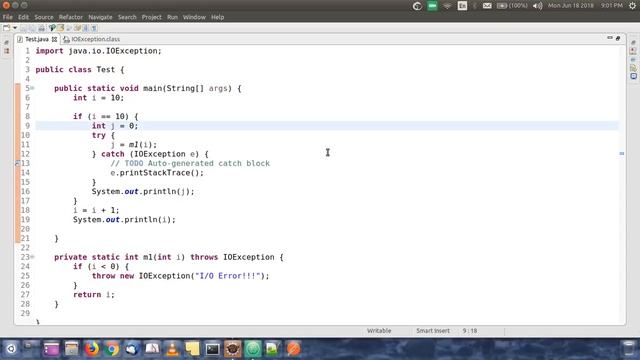The image size is (640, 360).
Task: Click the Print toolbar icon
Action: point(42,28)
